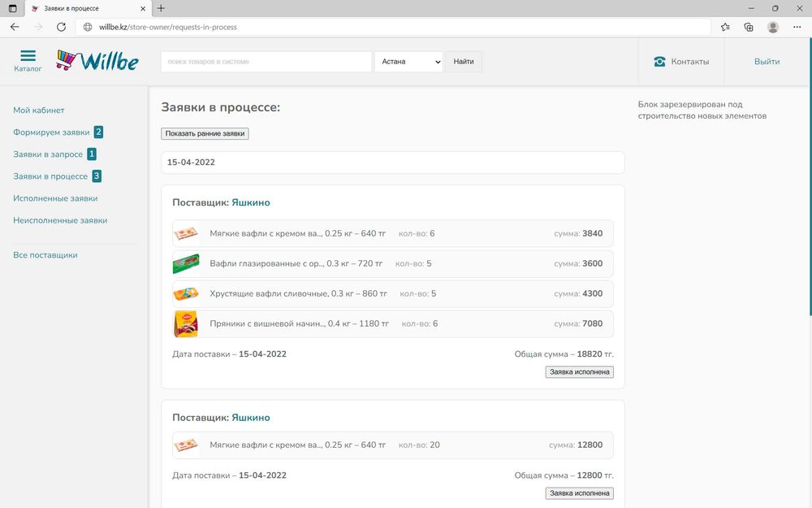Screen dimensions: 812x508
Task: Click Вафли глазированные 0.3 кг row text
Action: point(296,264)
